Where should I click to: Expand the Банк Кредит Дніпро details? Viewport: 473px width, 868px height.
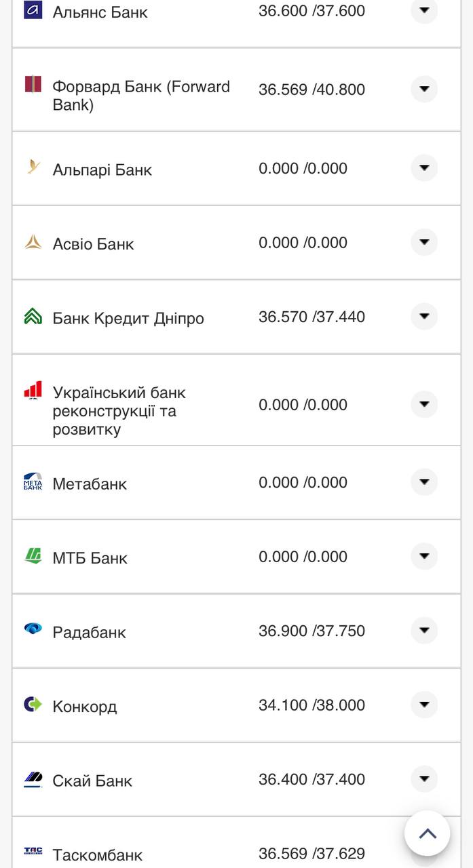(x=424, y=316)
